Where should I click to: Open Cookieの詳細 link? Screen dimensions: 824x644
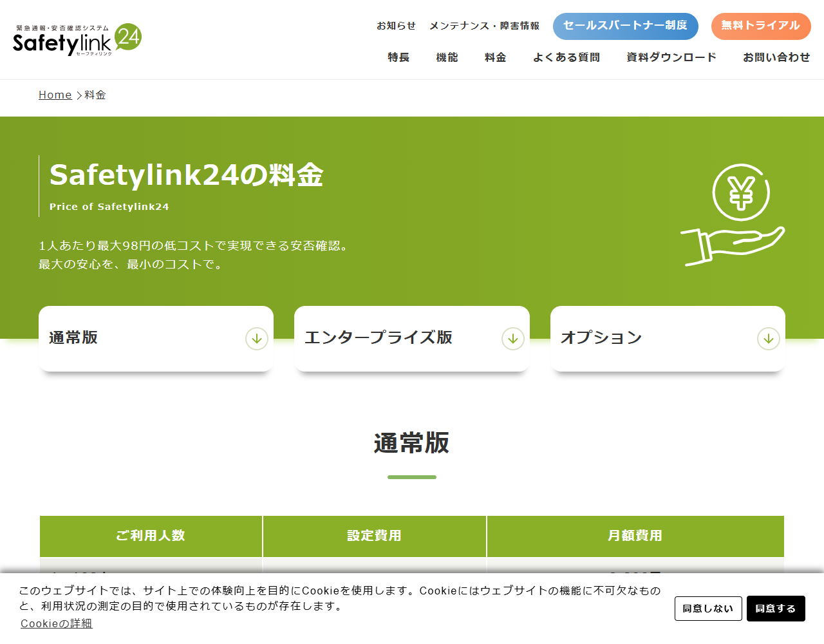pos(57,623)
